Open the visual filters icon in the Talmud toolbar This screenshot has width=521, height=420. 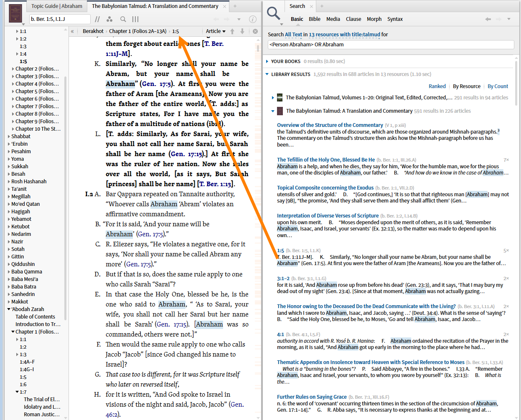tap(109, 19)
